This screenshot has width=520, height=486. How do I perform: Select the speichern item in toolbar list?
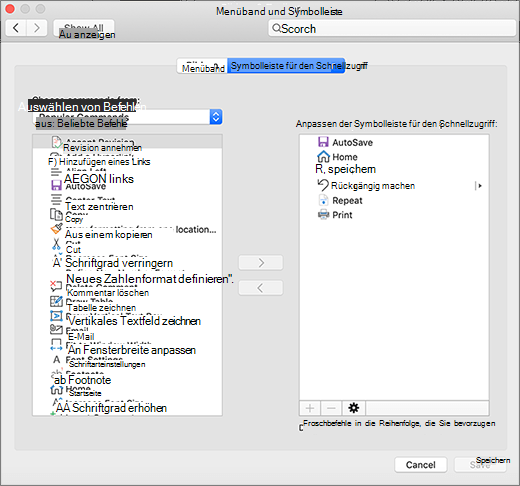pyautogui.click(x=394, y=169)
